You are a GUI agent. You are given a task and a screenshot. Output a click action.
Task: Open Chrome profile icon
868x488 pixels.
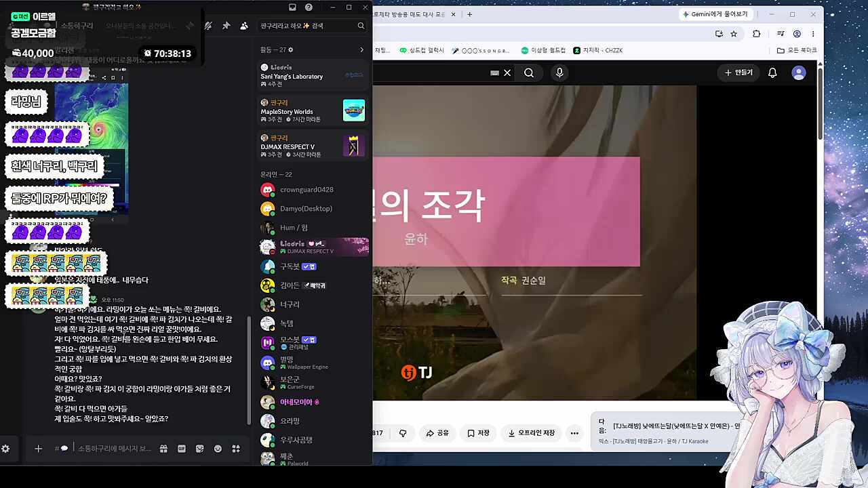tap(797, 34)
